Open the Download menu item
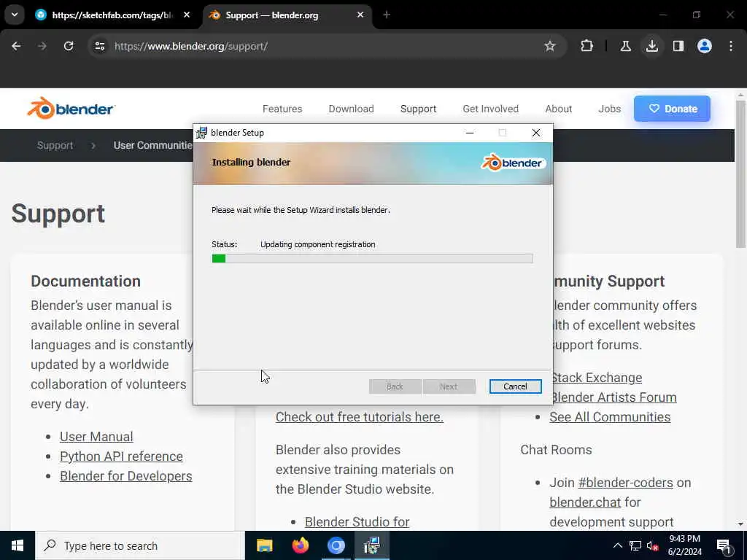The width and height of the screenshot is (747, 560). 351,109
